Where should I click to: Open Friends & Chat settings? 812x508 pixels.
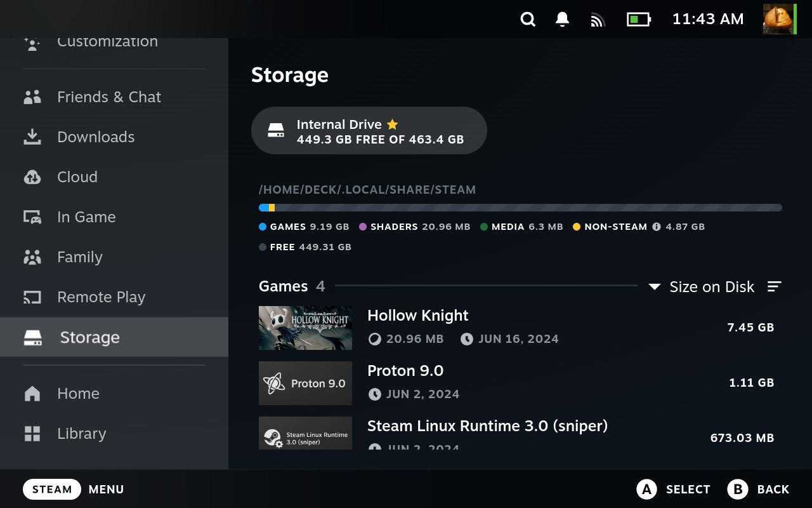[114, 97]
